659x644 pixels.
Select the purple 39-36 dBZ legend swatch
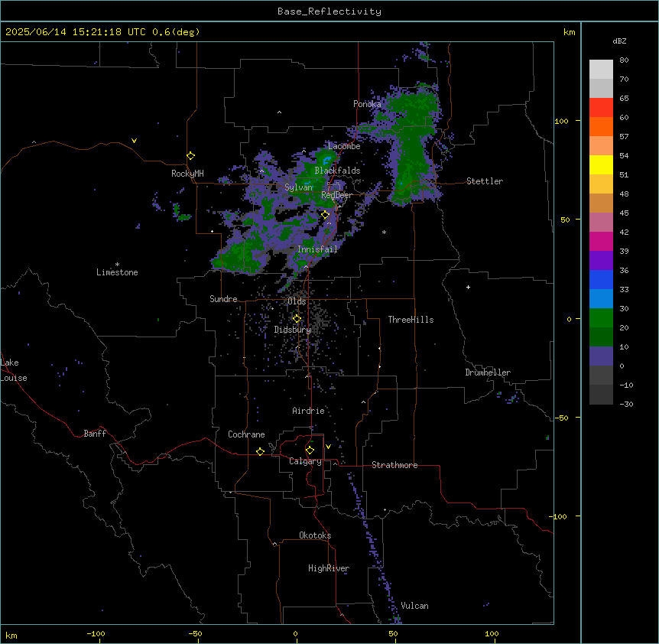click(x=601, y=261)
